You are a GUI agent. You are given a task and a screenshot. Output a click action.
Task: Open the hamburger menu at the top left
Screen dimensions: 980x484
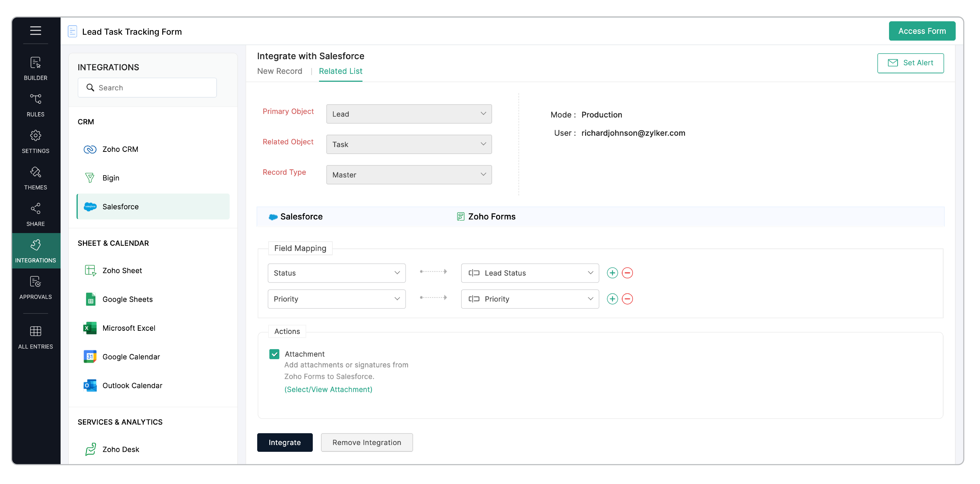coord(35,31)
